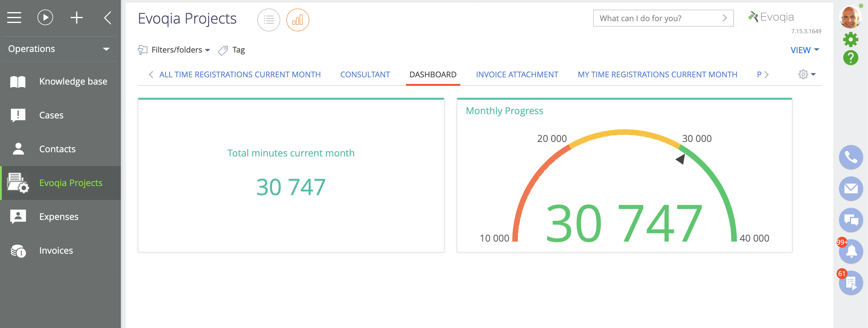Screen dimensions: 868x328
Task: Open My Time Registrations Current Month tab
Action: click(x=657, y=75)
